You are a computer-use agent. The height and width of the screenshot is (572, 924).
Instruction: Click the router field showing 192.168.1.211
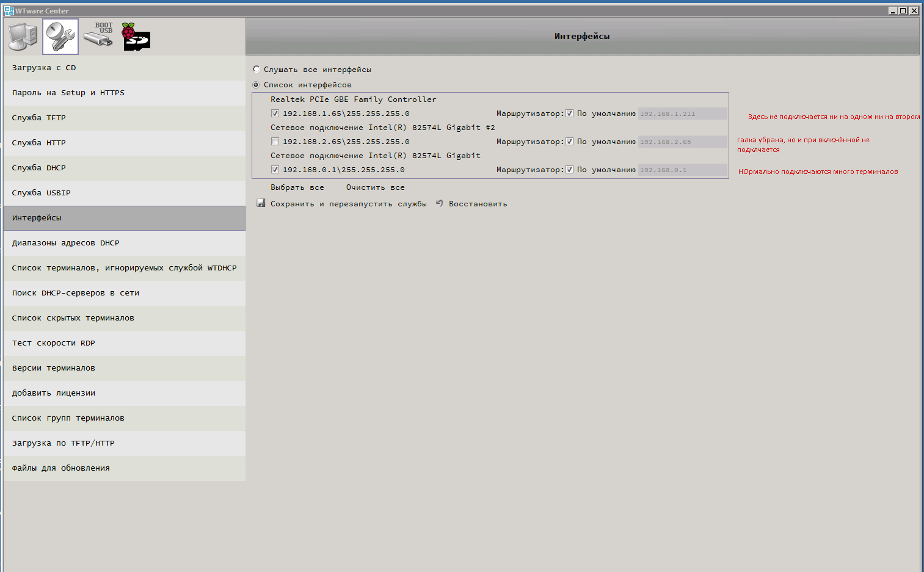682,114
